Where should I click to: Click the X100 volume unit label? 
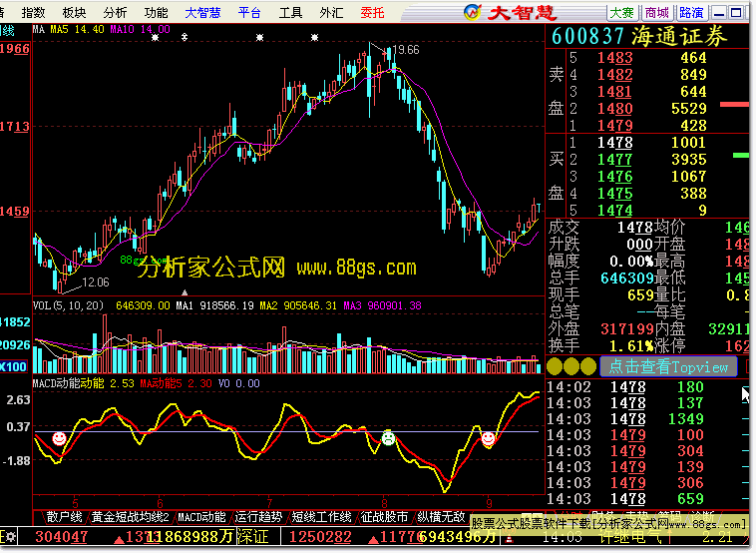pyautogui.click(x=13, y=366)
